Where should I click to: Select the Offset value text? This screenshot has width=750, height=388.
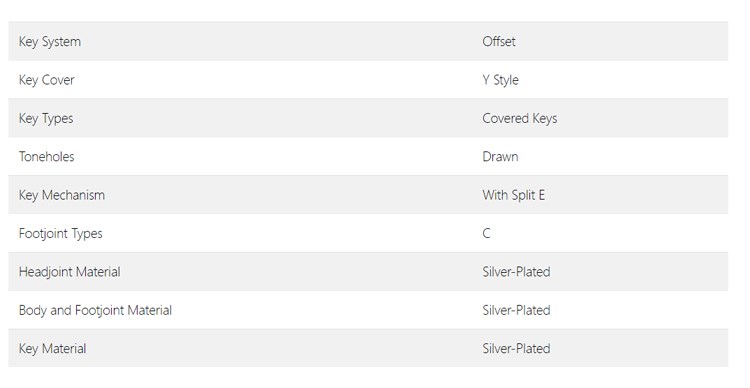(499, 41)
